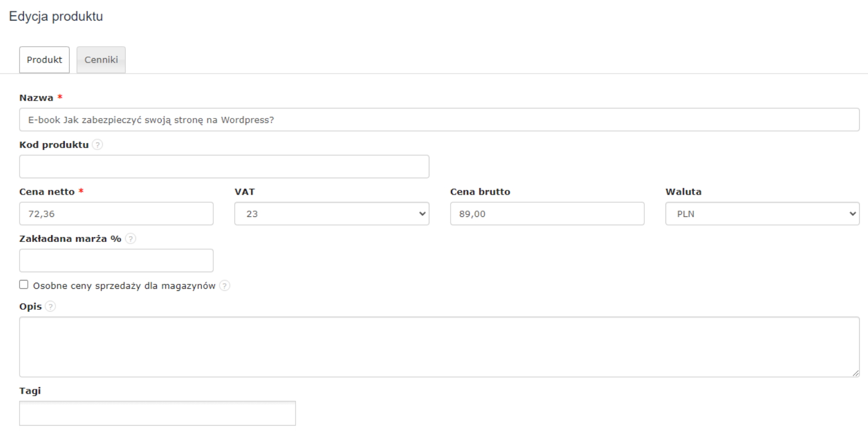868x435 pixels.
Task: Select the Produkt tab
Action: (45, 60)
